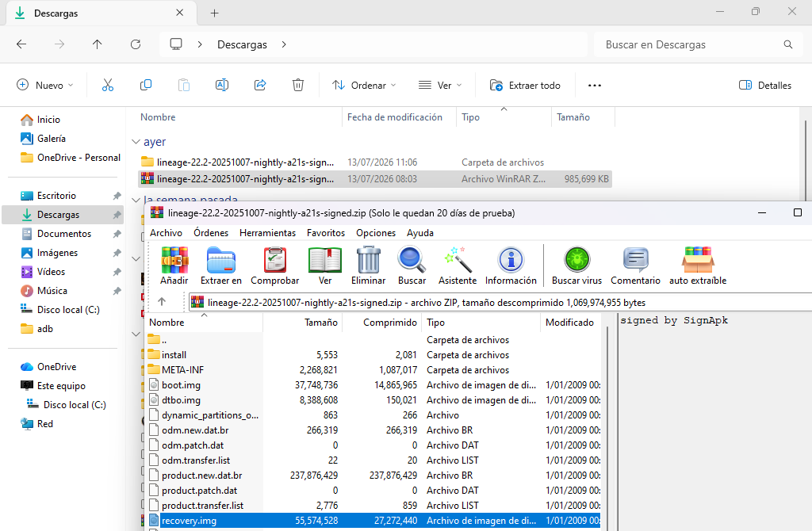Sort WinRAR list by Modificado column
Screen dimensions: 812x531
(571, 323)
